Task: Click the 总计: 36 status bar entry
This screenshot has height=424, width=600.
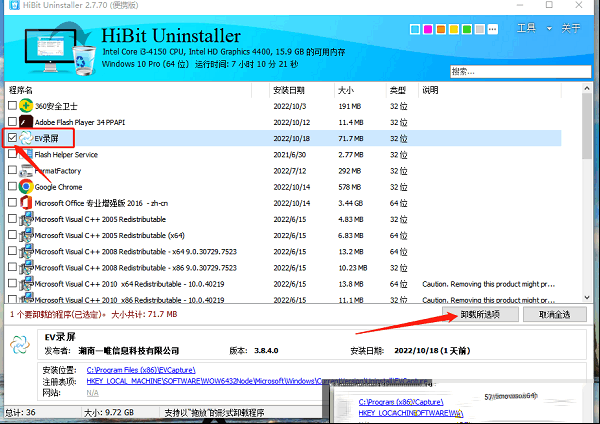Action: (20, 413)
